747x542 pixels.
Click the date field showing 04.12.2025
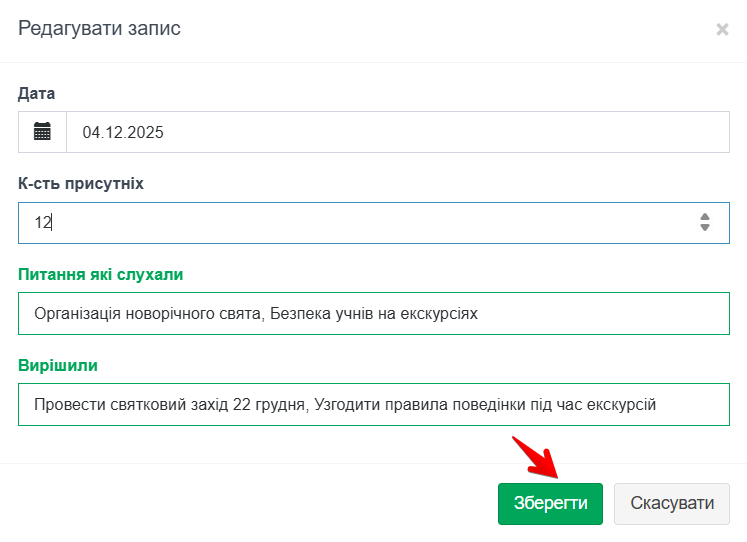coord(397,132)
